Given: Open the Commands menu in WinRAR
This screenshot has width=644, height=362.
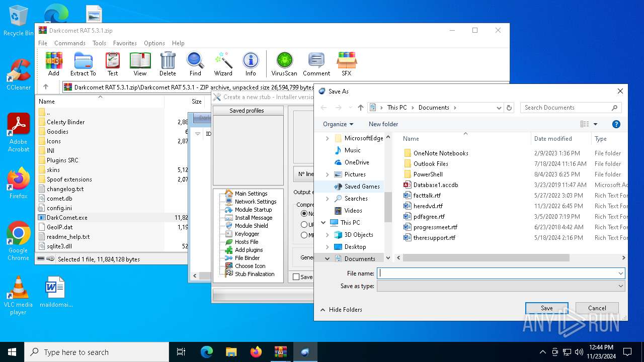Looking at the screenshot, I should pyautogui.click(x=70, y=43).
